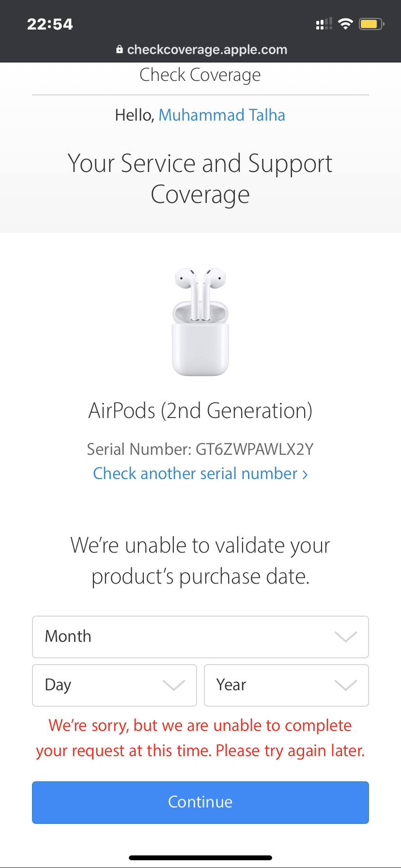Tap the 22:54 clock in status bar
The height and width of the screenshot is (868, 401).
(x=50, y=24)
